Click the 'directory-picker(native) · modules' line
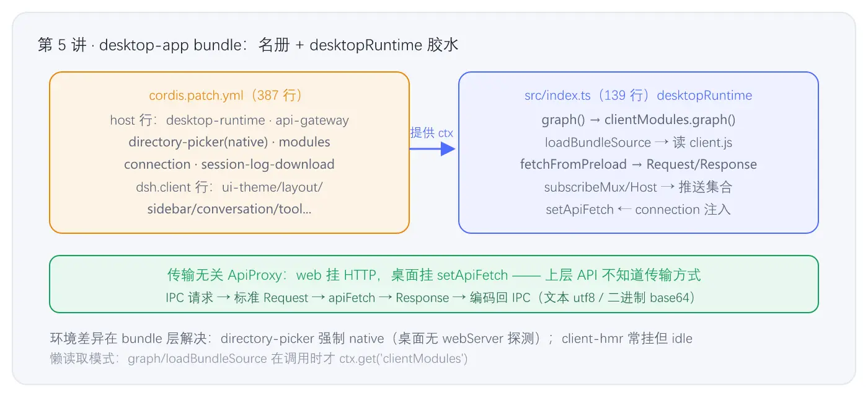This screenshot has height=397, width=868. (x=229, y=142)
